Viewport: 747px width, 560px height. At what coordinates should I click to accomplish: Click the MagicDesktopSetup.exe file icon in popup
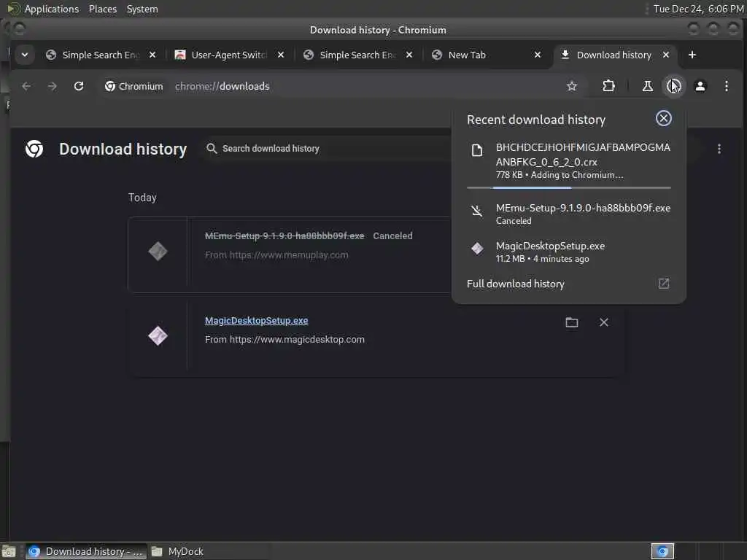point(477,248)
